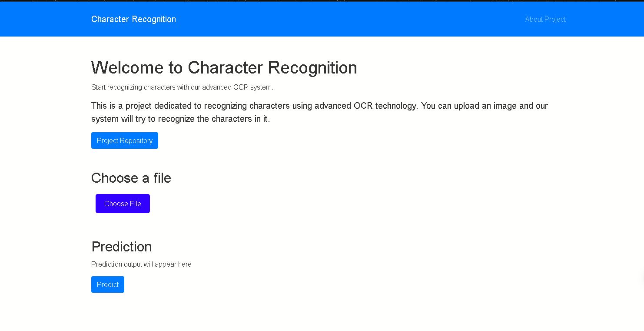644x331 pixels.
Task: Open the repository via Project Repository
Action: (x=124, y=140)
